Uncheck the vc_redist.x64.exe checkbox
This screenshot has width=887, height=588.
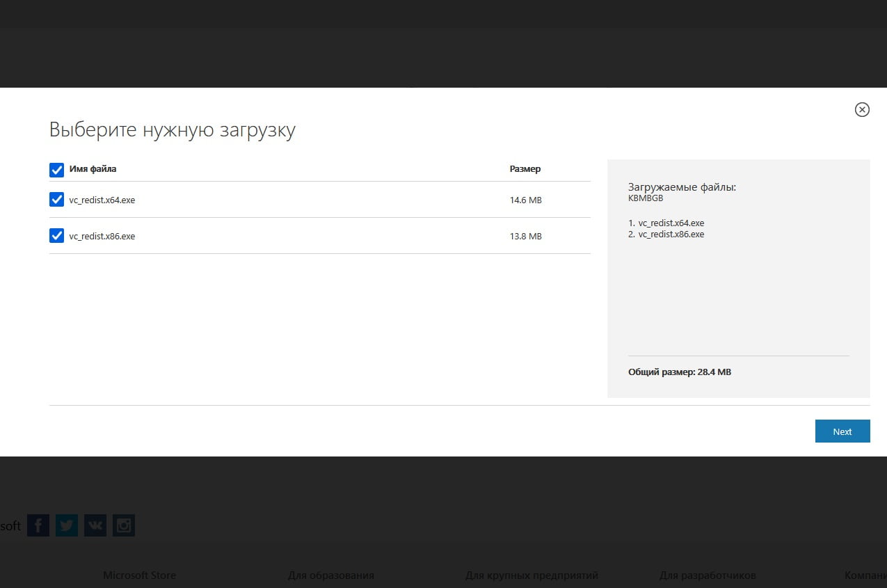click(57, 200)
